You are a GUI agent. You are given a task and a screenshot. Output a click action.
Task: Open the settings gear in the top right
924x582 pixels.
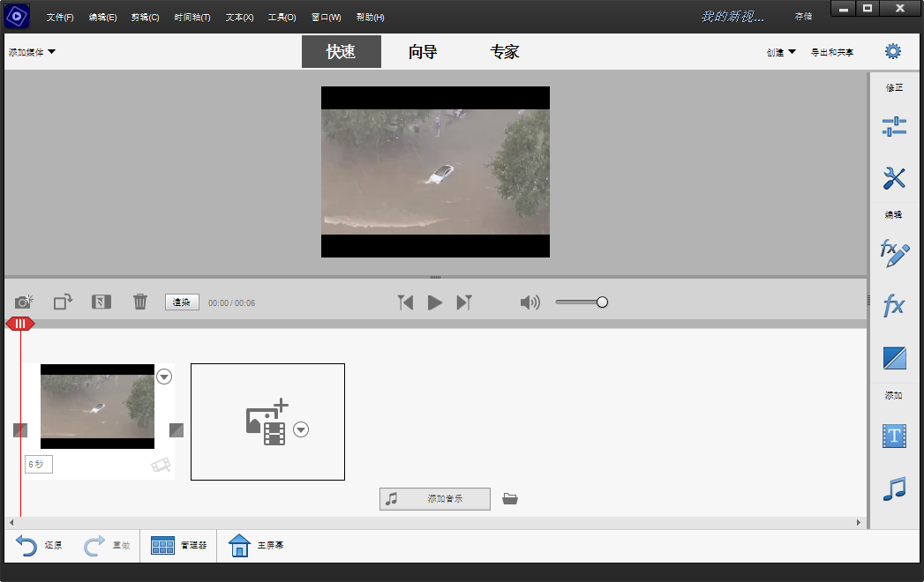[893, 51]
